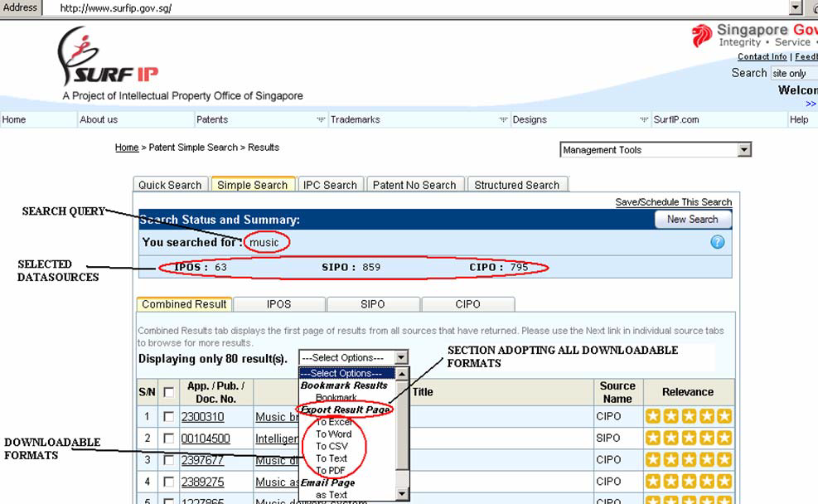818x504 pixels.
Task: Click the "CIPO : 795" result count
Action: coord(499,267)
